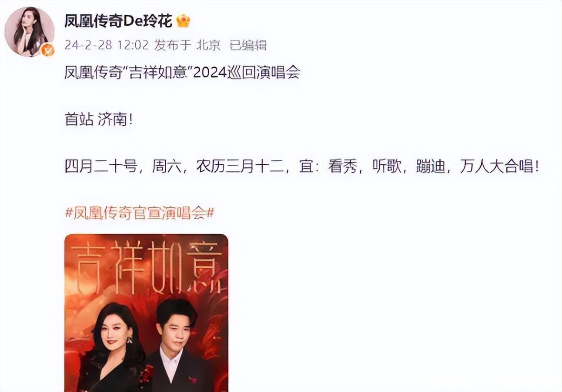Click the orange verified badge on avatar

click(47, 50)
